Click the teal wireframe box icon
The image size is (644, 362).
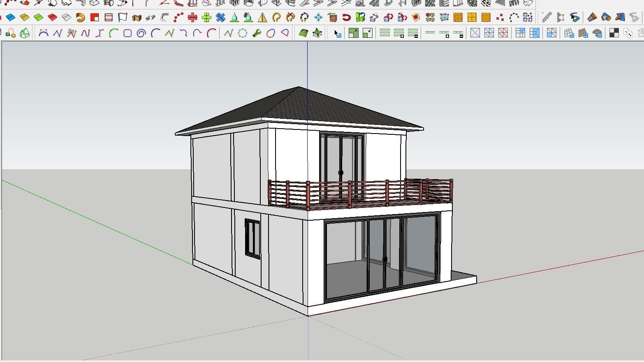tap(444, 17)
